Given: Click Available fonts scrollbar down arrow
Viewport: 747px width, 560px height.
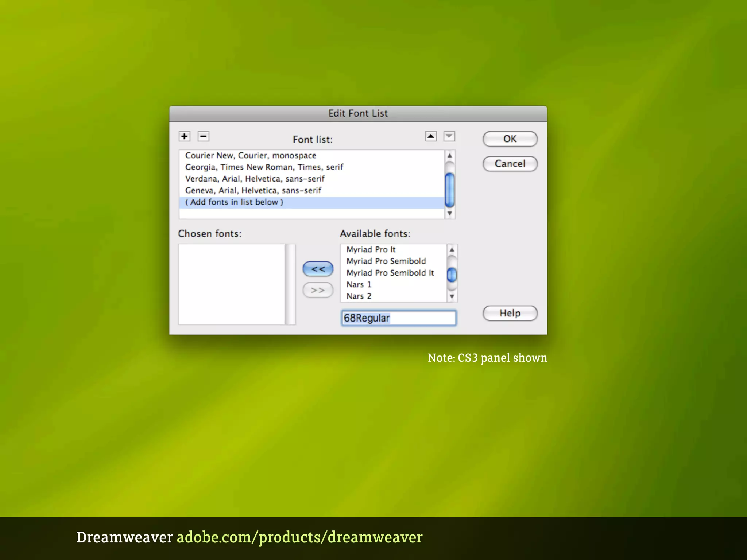Looking at the screenshot, I should [x=452, y=296].
